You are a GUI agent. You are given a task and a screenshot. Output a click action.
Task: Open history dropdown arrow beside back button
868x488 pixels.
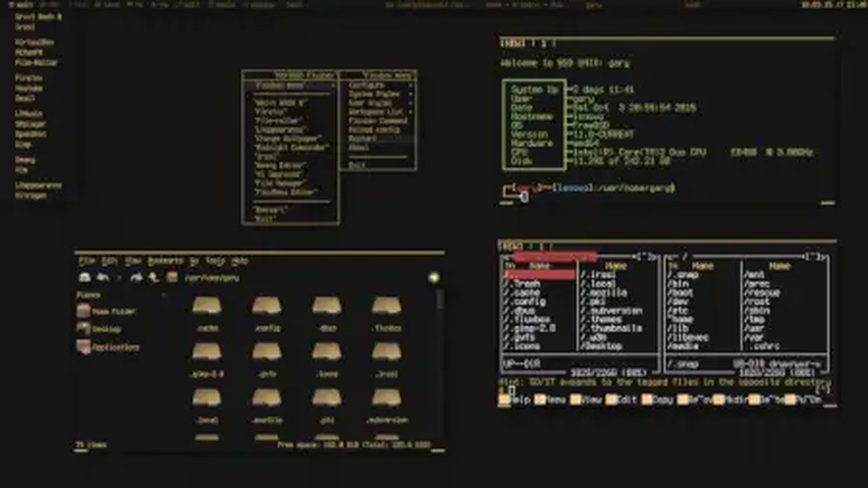pos(119,277)
